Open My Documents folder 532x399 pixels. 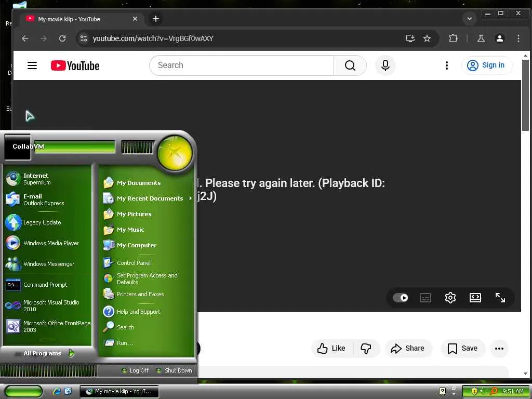pyautogui.click(x=147, y=183)
